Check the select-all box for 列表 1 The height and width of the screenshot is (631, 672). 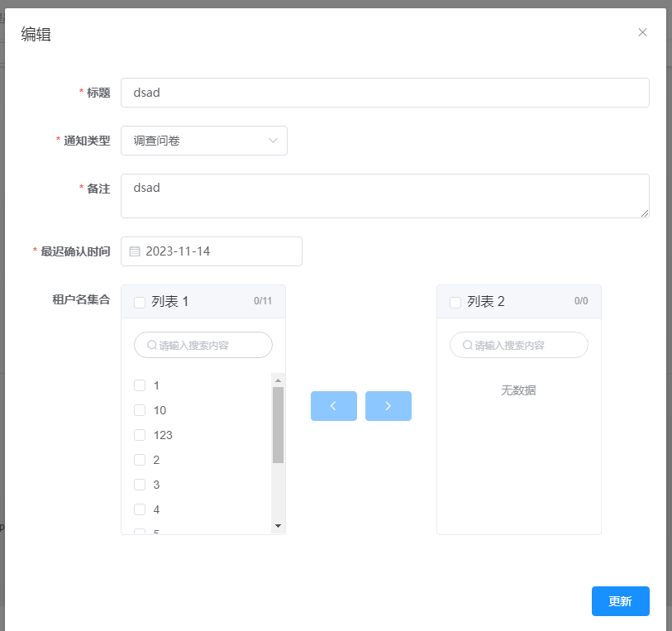140,303
